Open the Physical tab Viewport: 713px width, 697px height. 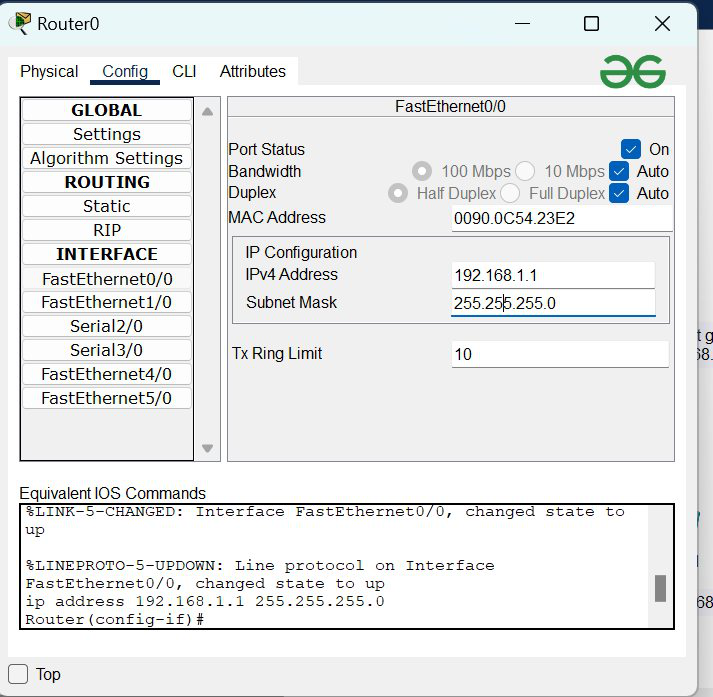pyautogui.click(x=49, y=71)
